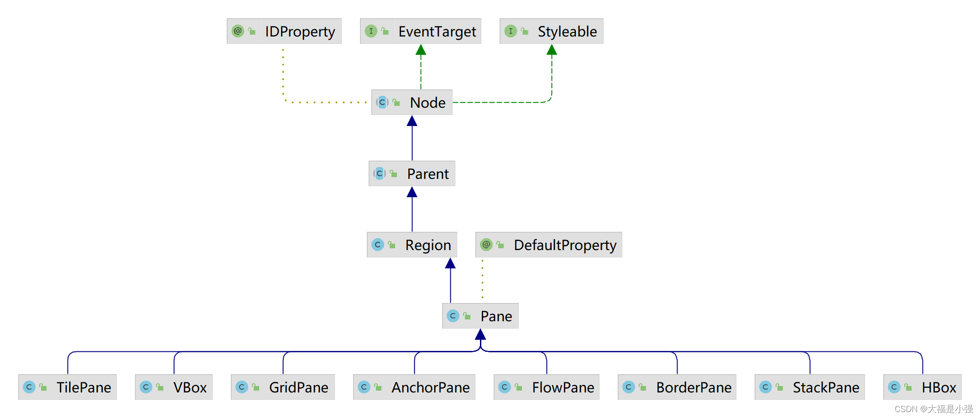
Task: Select the DefaultProperty label text
Action: click(x=565, y=245)
